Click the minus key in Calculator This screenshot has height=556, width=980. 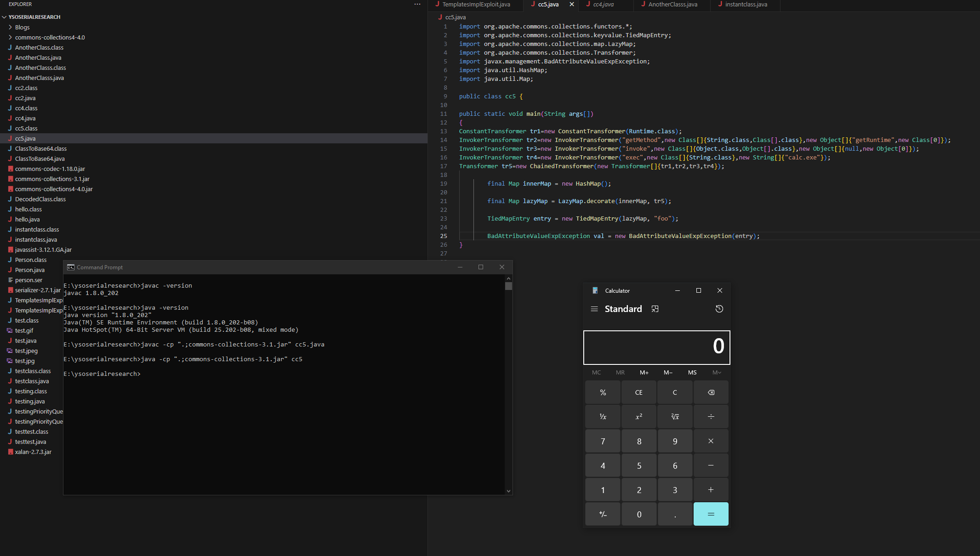(x=711, y=465)
